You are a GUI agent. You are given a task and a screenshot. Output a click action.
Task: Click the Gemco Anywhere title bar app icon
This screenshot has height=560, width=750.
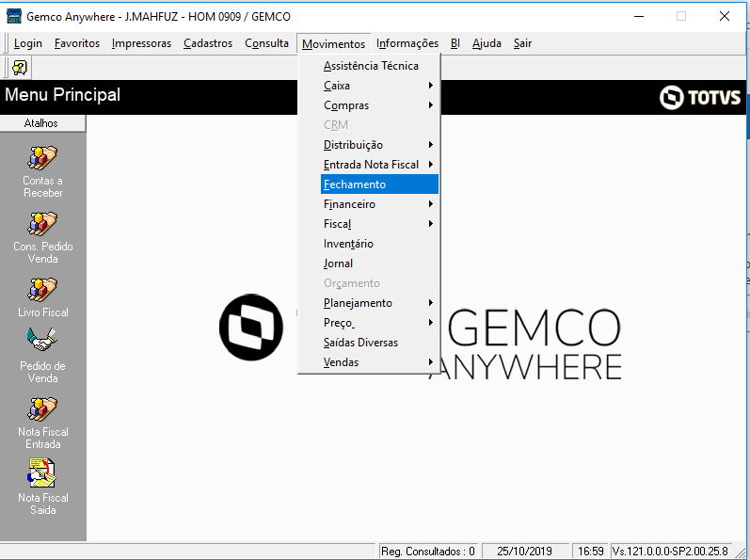pos(13,16)
